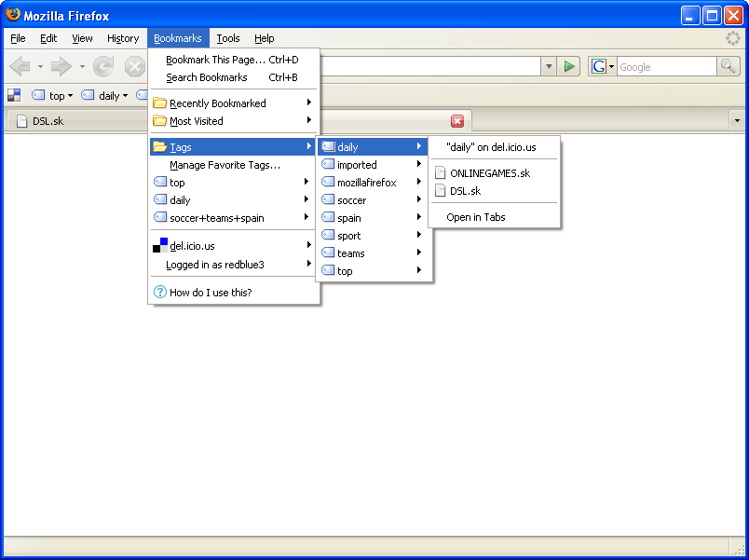This screenshot has height=560, width=749.
Task: Switch to the DSL.sk tab
Action: [x=79, y=121]
